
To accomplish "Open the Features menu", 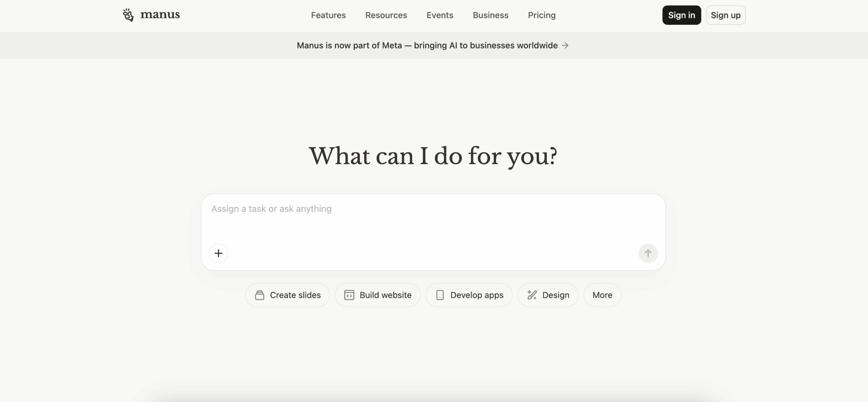I will pyautogui.click(x=328, y=15).
